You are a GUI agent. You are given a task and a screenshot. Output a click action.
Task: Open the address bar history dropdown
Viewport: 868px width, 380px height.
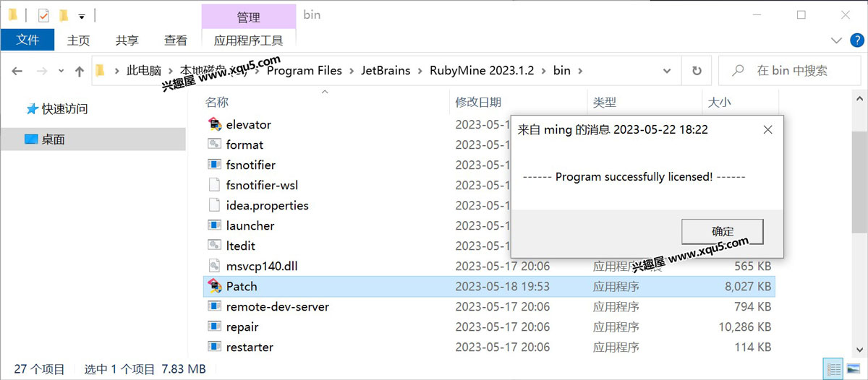click(667, 71)
